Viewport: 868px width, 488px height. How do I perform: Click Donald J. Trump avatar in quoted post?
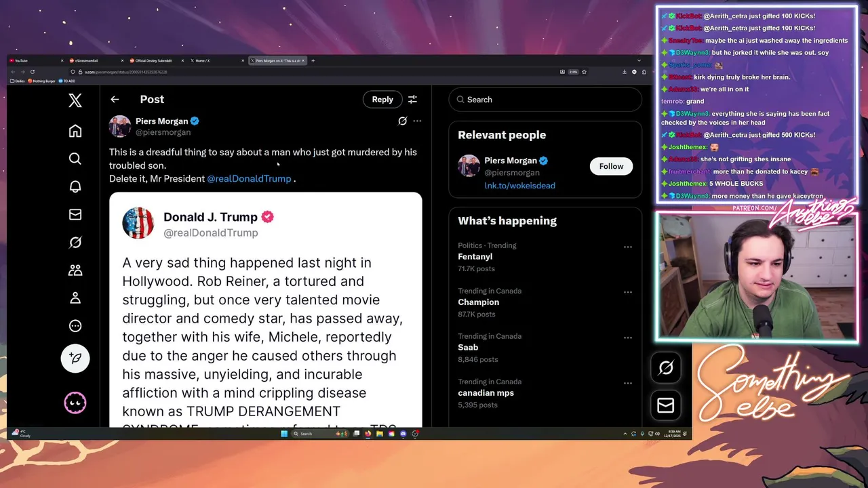pos(138,223)
